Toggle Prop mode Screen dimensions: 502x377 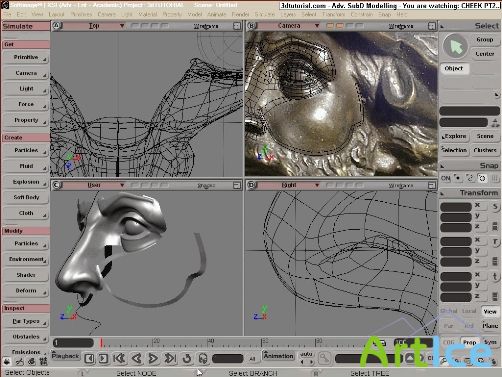(469, 342)
